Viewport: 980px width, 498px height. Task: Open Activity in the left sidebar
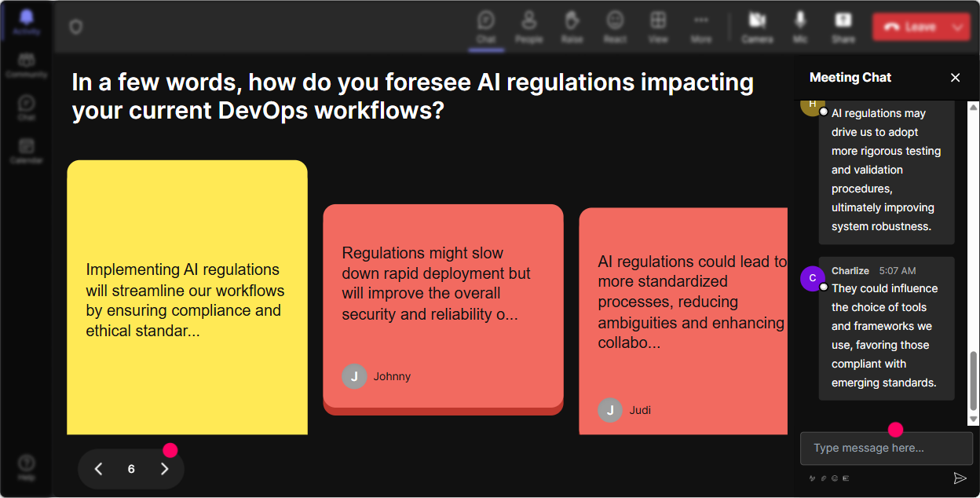pos(27,22)
